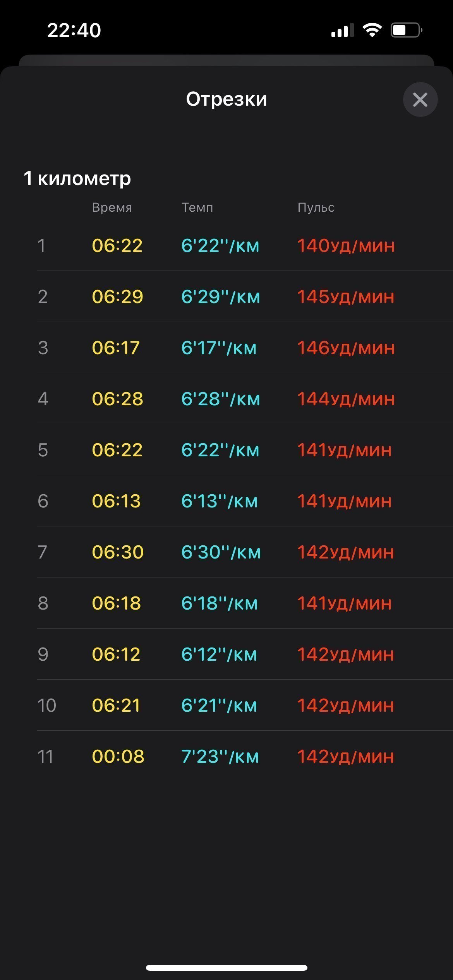Tap the 22:40 clock in status bar
This screenshot has width=453, height=980.
point(74,30)
